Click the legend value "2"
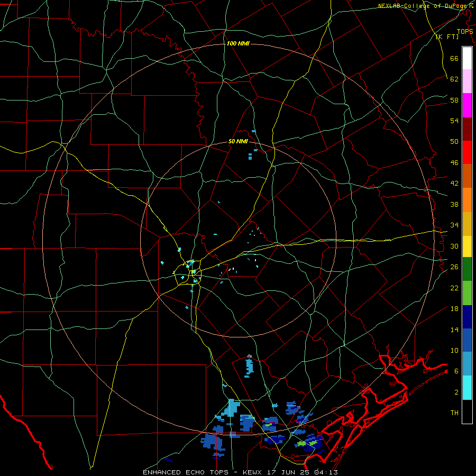This screenshot has width=476, height=476. coord(456,392)
